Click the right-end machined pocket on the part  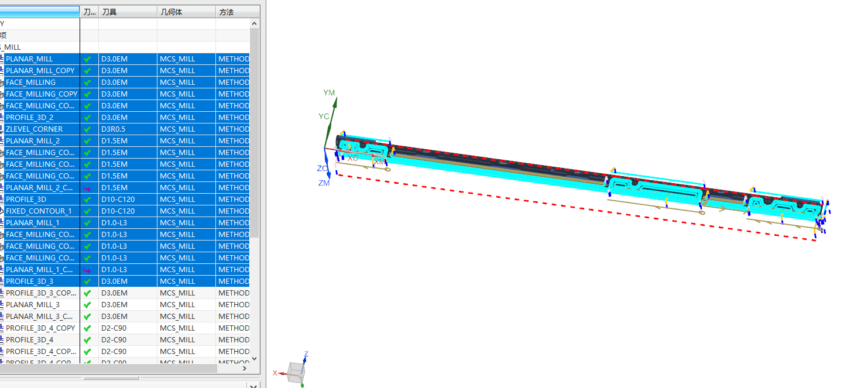click(x=784, y=206)
